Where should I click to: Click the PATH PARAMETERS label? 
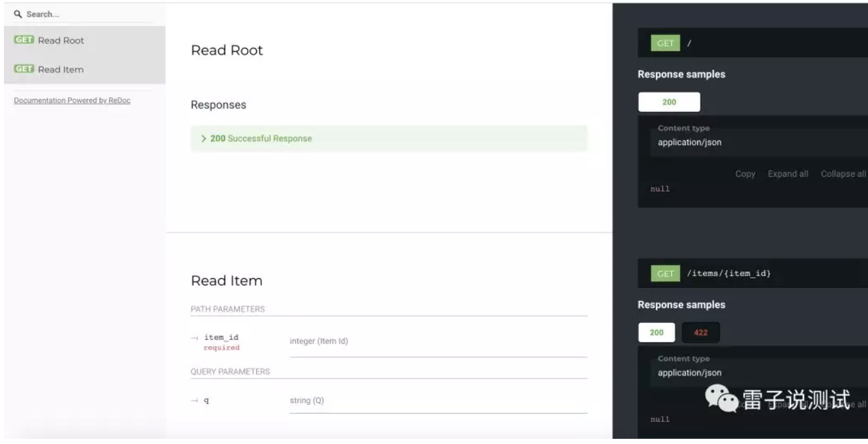point(228,309)
